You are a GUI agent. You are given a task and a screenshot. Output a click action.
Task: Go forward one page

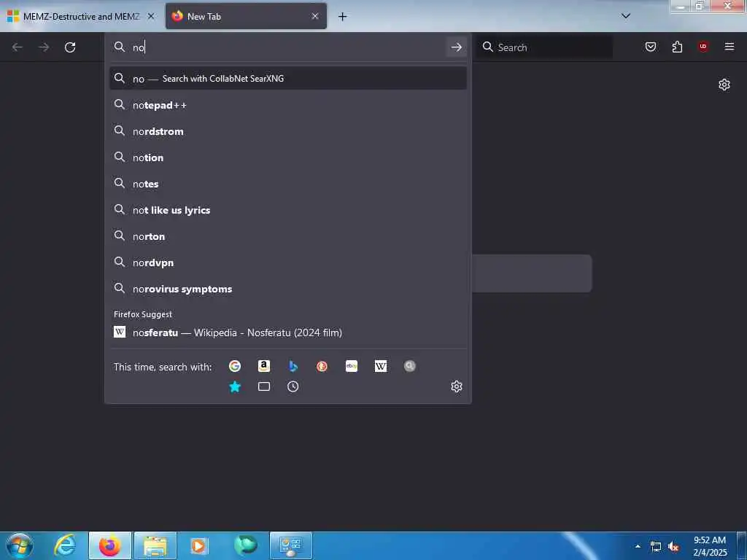(44, 47)
